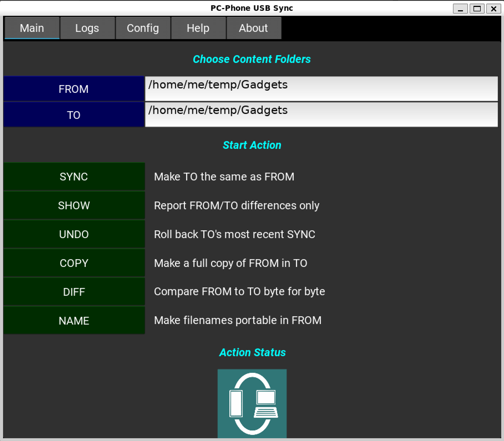The image size is (504, 441).
Task: Show the About tab
Action: (254, 28)
